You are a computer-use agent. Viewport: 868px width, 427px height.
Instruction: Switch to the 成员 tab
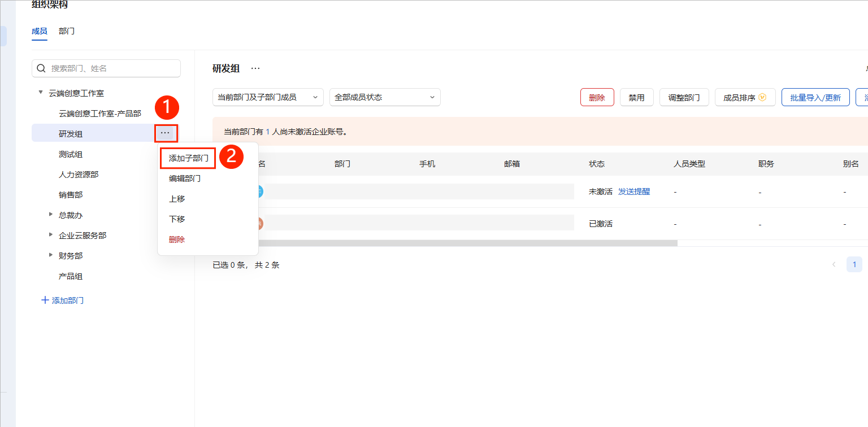[x=40, y=31]
